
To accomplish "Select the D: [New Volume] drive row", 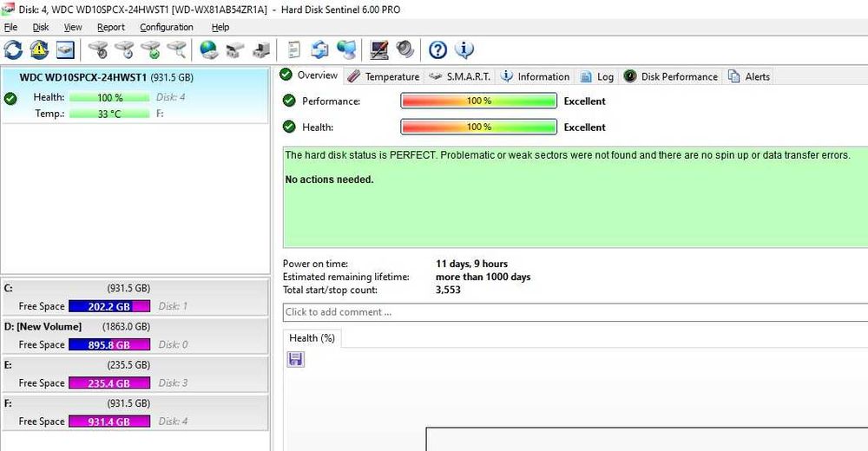I will coord(135,326).
